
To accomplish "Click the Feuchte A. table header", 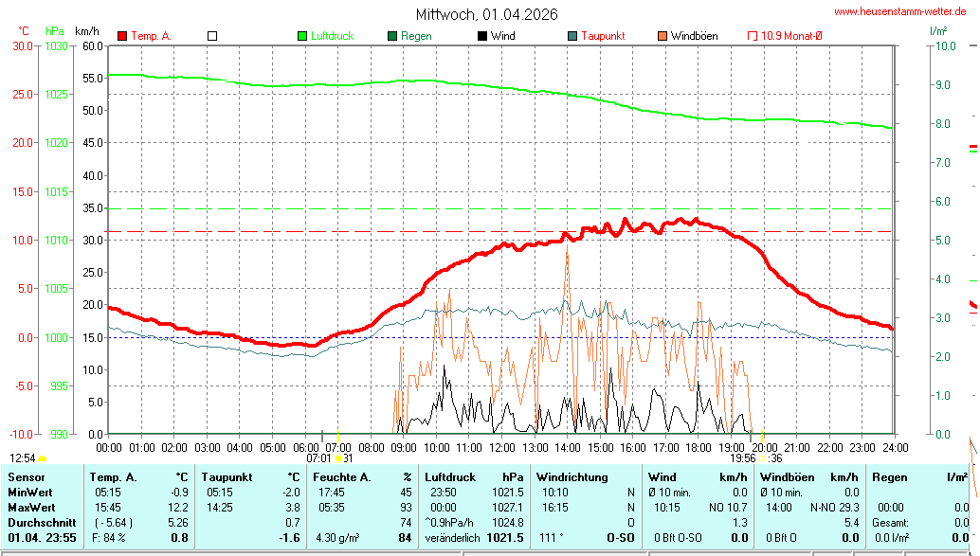I will coord(362,477).
